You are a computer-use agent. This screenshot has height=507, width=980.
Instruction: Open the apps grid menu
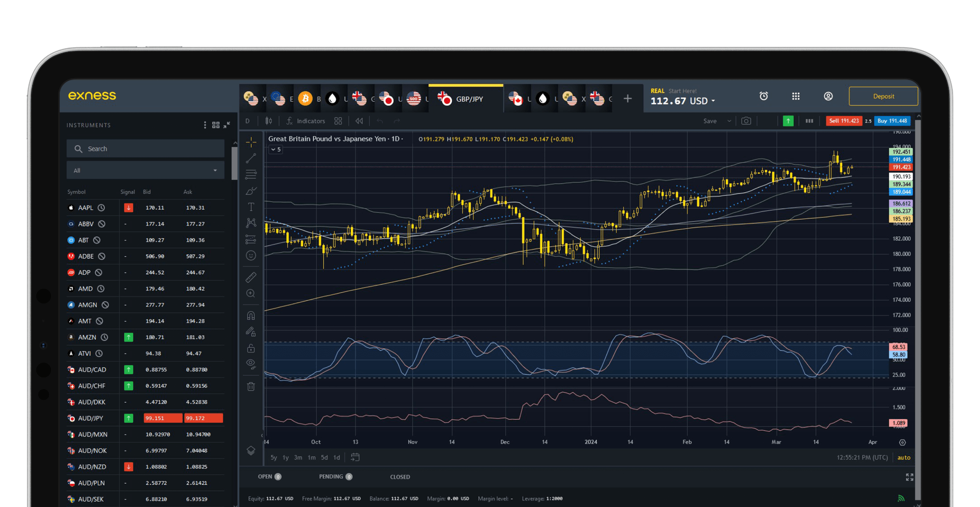click(x=795, y=96)
